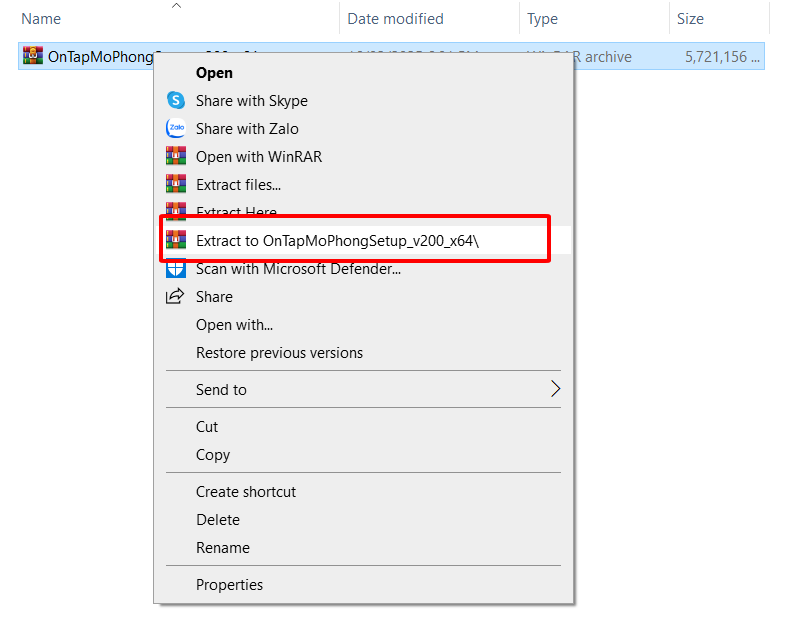Sort by the Name column header

tap(41, 19)
